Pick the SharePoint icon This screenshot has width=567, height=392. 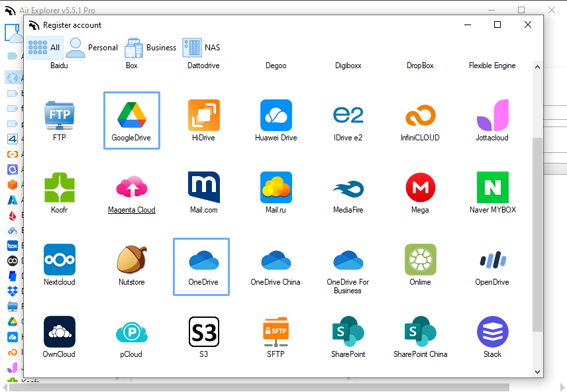(348, 332)
